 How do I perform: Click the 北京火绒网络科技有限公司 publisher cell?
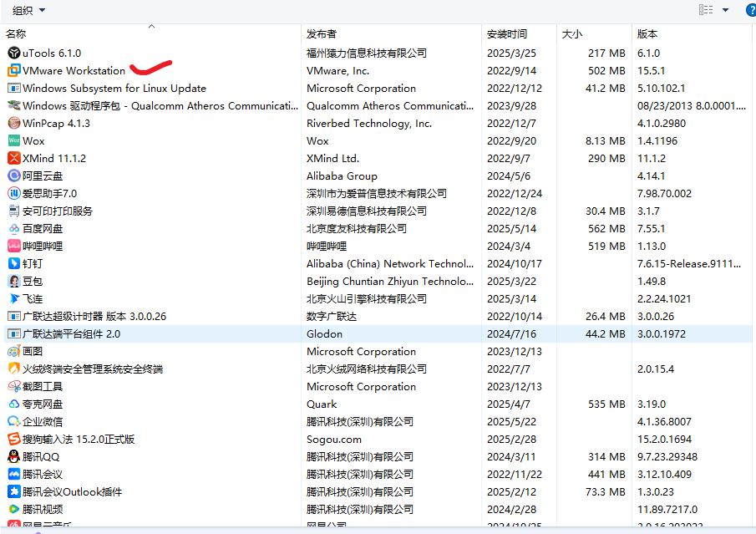(x=367, y=369)
